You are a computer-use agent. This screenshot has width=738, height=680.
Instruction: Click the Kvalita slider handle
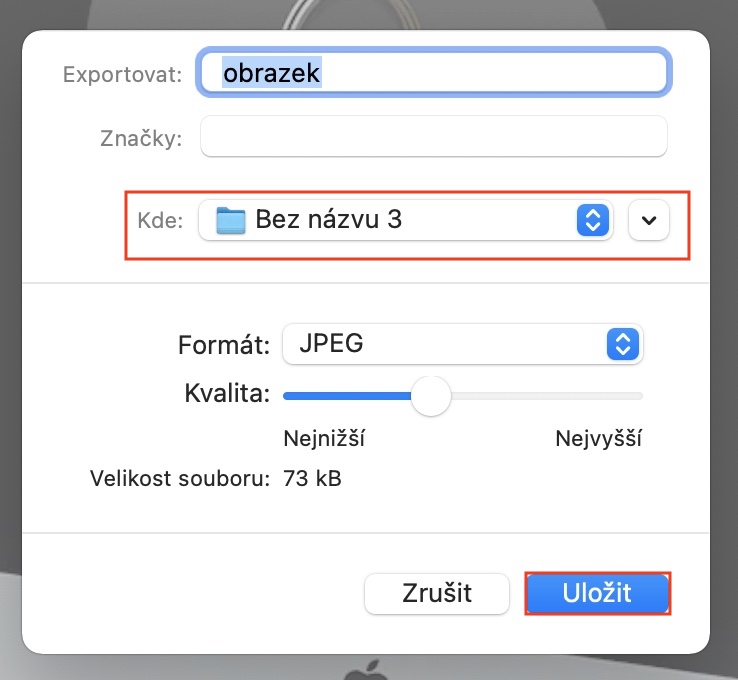[431, 396]
